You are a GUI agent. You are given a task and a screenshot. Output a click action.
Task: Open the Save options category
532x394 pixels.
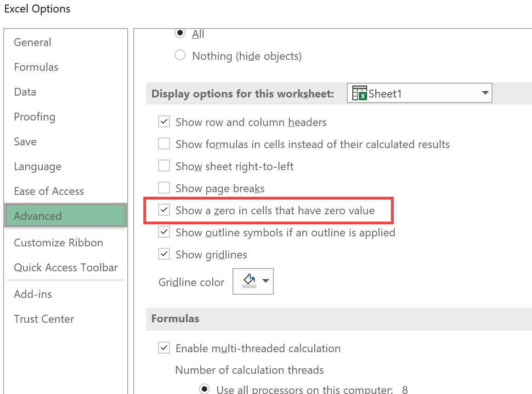[x=25, y=141]
